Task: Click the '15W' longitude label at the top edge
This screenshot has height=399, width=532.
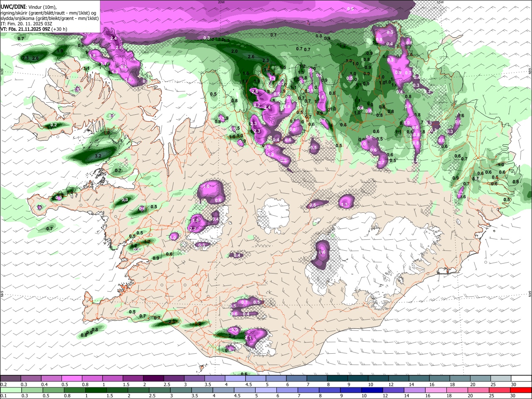Action: pyautogui.click(x=440, y=2)
